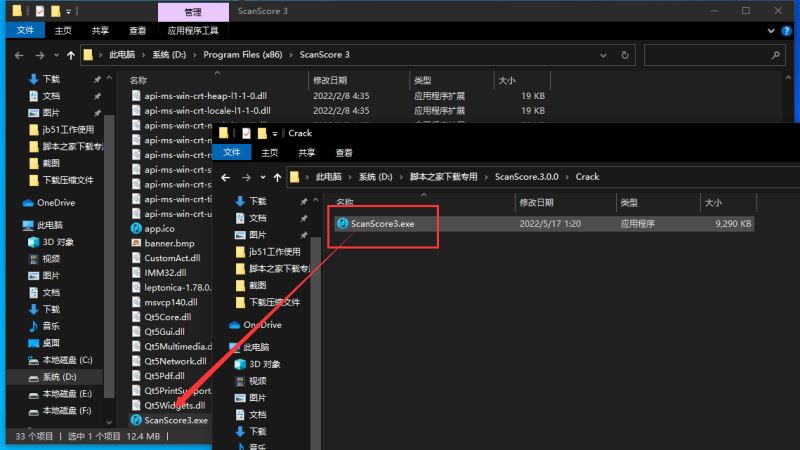Select api-ms-win-crt-heap-l1-1-0.dll file
Image resolution: width=800 pixels, height=450 pixels.
(205, 95)
